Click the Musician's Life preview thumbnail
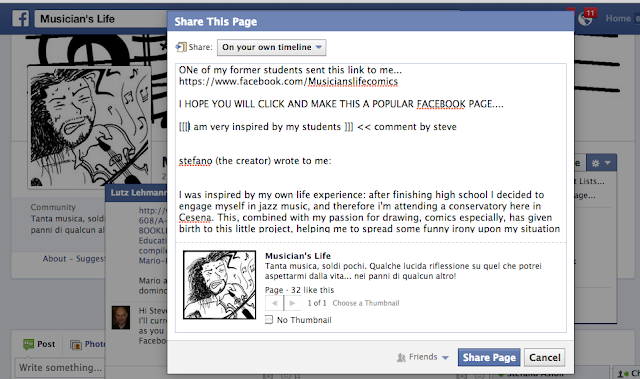This screenshot has width=640, height=379. click(x=220, y=285)
